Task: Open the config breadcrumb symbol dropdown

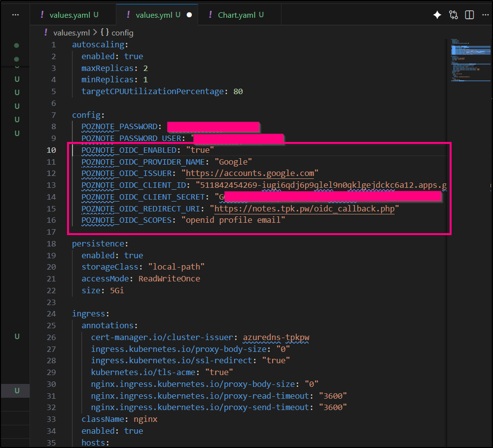Action: point(117,33)
